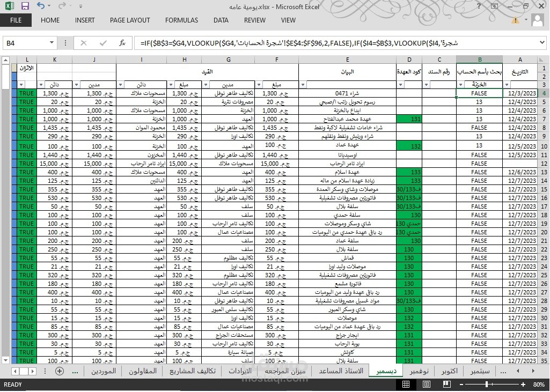Click the Insert Function fx icon
The width and height of the screenshot is (550, 392).
[x=122, y=43]
